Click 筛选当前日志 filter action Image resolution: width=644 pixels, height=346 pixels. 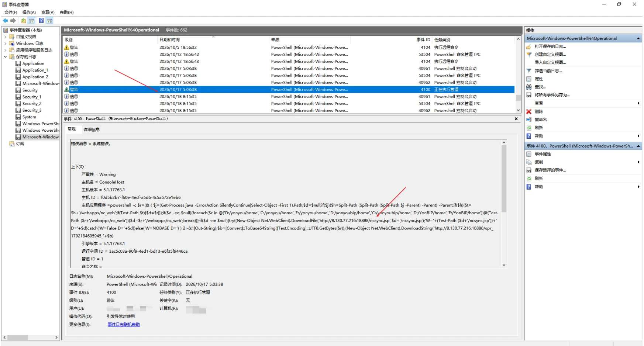548,71
